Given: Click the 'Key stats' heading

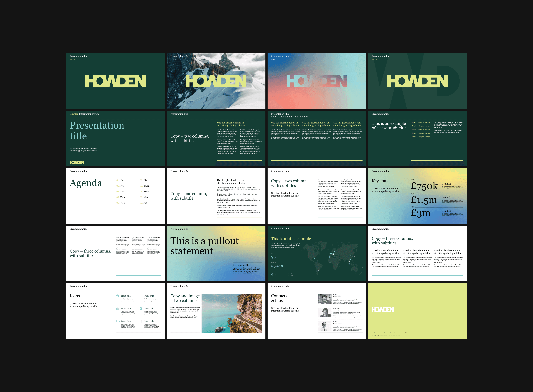Looking at the screenshot, I should (380, 181).
